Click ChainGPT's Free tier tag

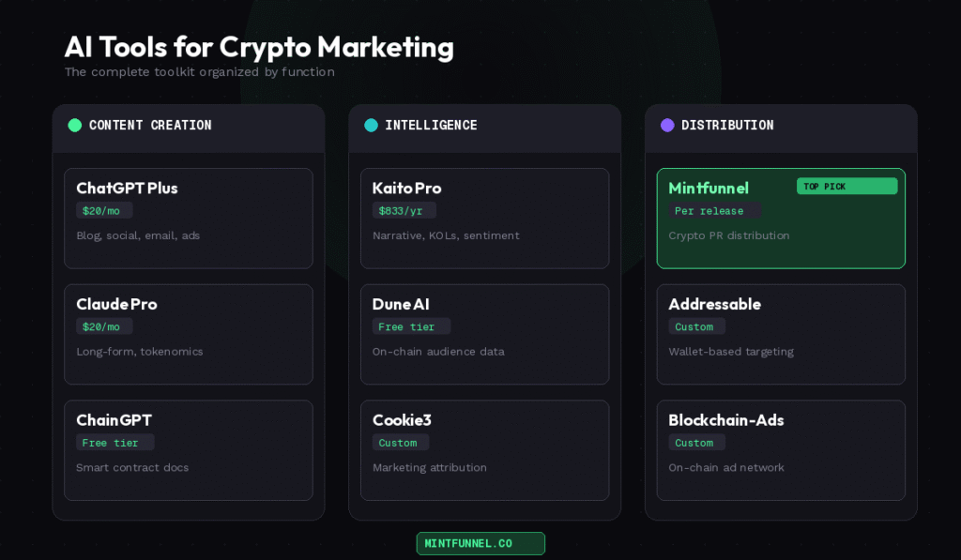[114, 443]
